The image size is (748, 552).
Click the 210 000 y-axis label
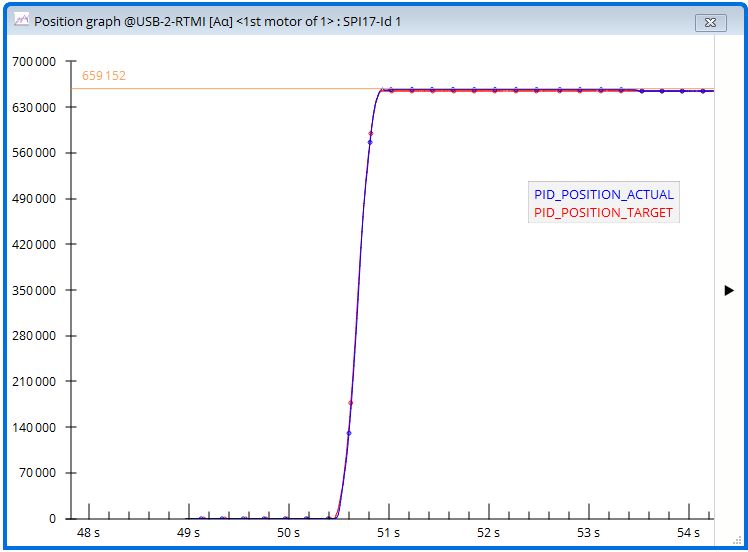34,381
